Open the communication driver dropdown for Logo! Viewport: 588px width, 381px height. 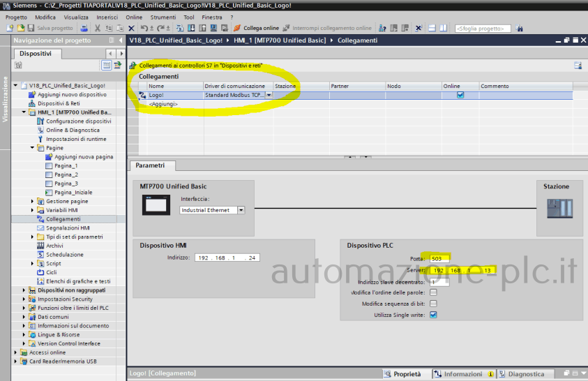click(x=269, y=95)
